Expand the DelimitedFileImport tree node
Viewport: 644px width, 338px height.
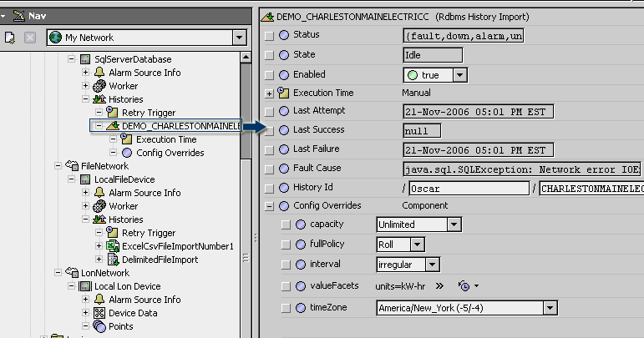[x=99, y=260]
